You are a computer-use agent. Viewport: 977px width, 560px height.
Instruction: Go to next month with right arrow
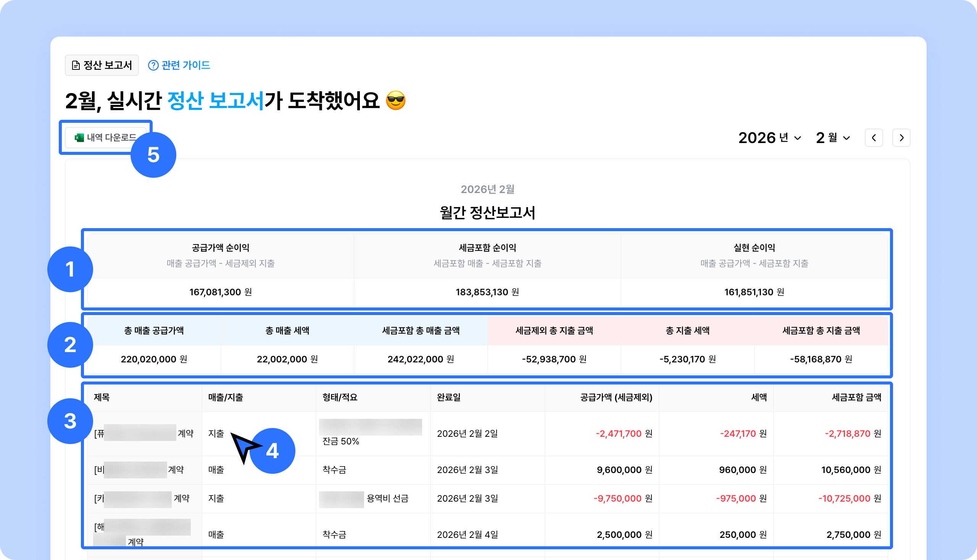pyautogui.click(x=901, y=138)
